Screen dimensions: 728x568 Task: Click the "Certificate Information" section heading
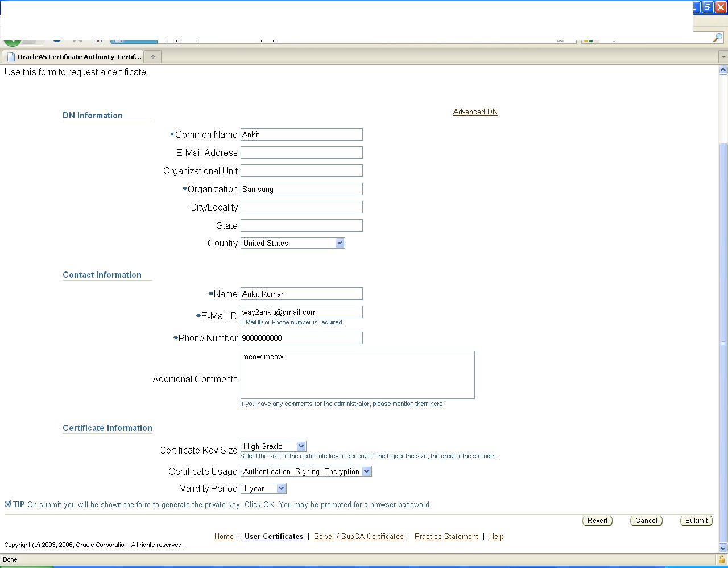point(107,428)
